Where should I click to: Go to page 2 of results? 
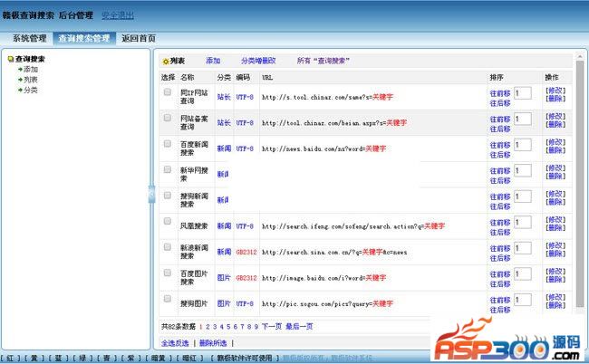208,327
